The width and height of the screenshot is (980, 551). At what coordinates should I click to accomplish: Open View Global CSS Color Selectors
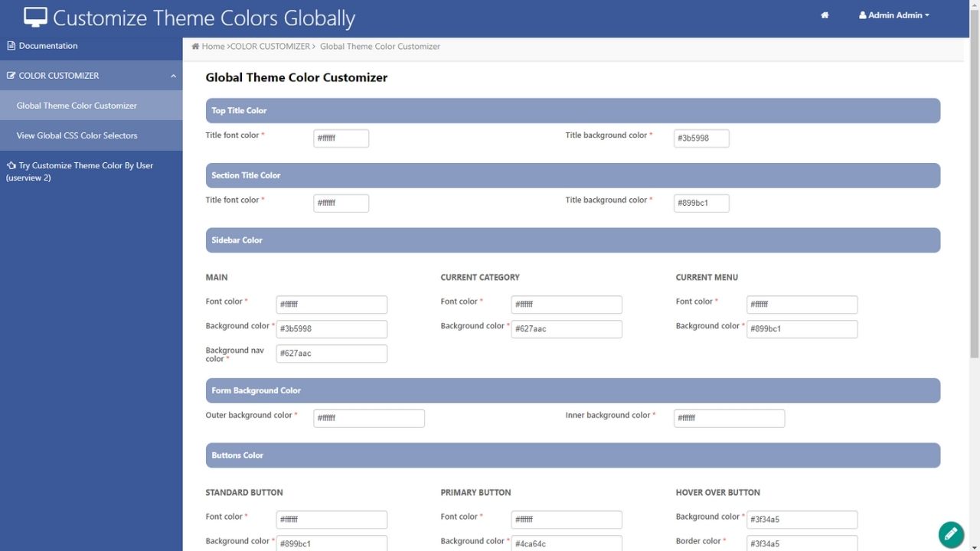click(77, 135)
